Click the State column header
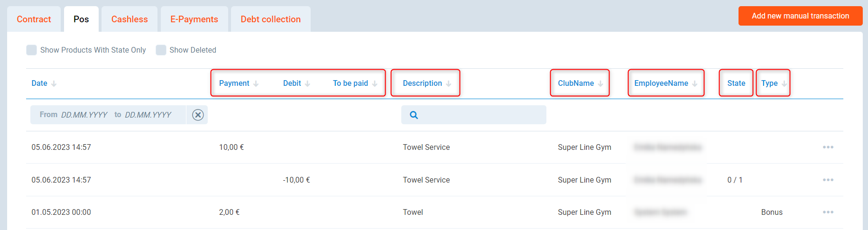 (736, 83)
